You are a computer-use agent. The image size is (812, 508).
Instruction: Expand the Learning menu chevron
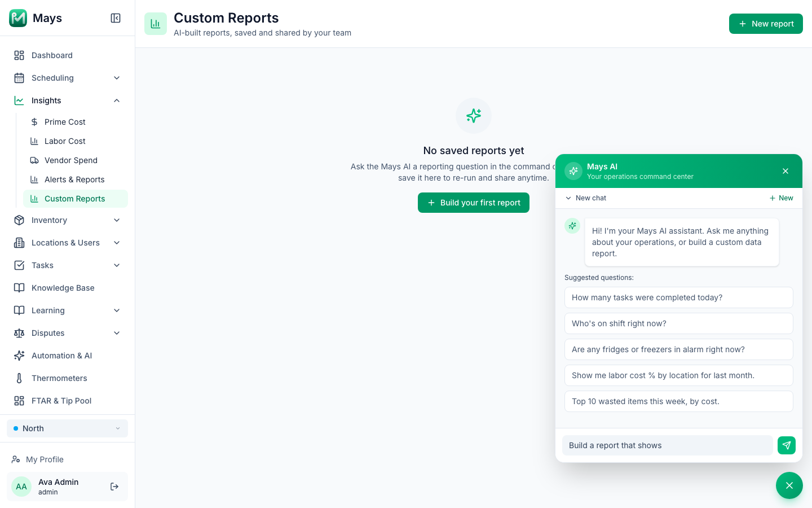tap(117, 310)
